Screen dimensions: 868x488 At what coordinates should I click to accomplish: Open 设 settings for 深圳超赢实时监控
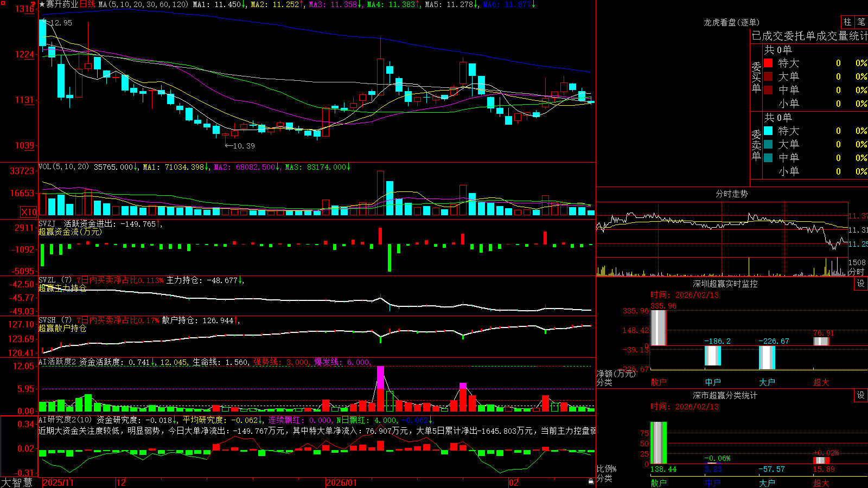pyautogui.click(x=861, y=284)
